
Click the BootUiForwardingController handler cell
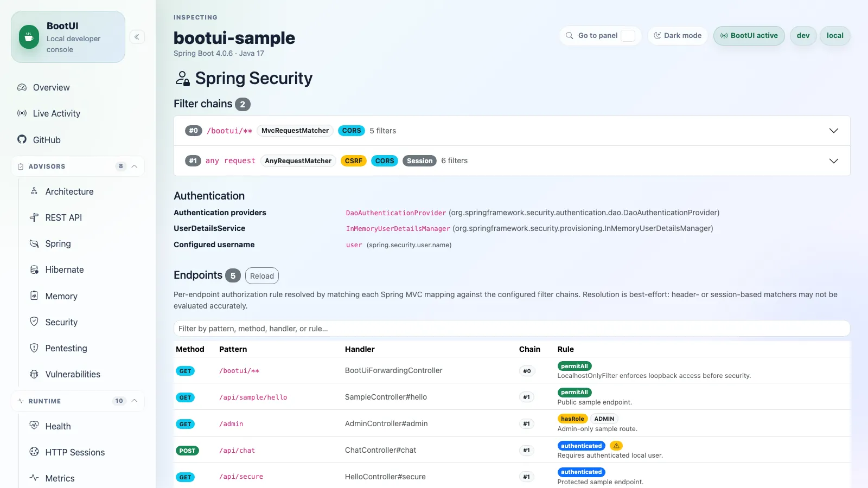394,370
